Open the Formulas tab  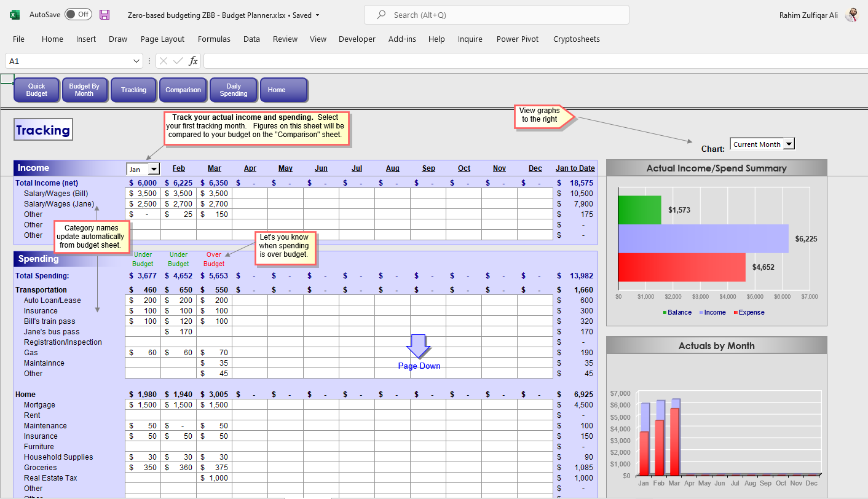214,39
